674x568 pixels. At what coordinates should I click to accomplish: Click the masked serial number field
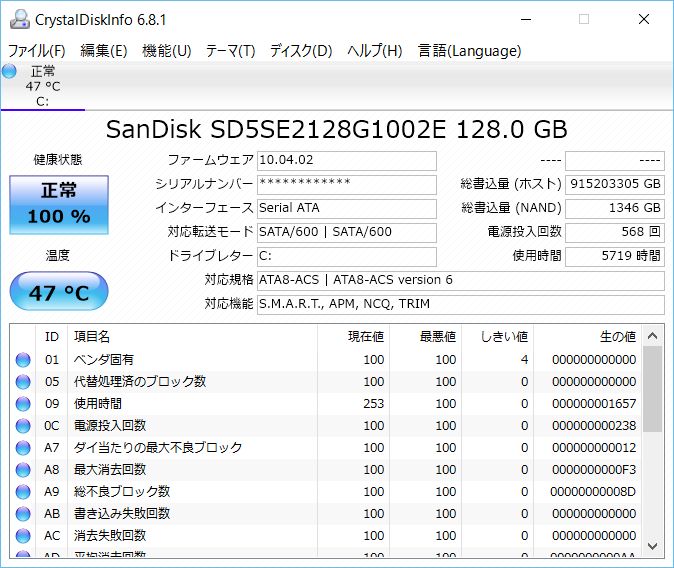point(346,184)
